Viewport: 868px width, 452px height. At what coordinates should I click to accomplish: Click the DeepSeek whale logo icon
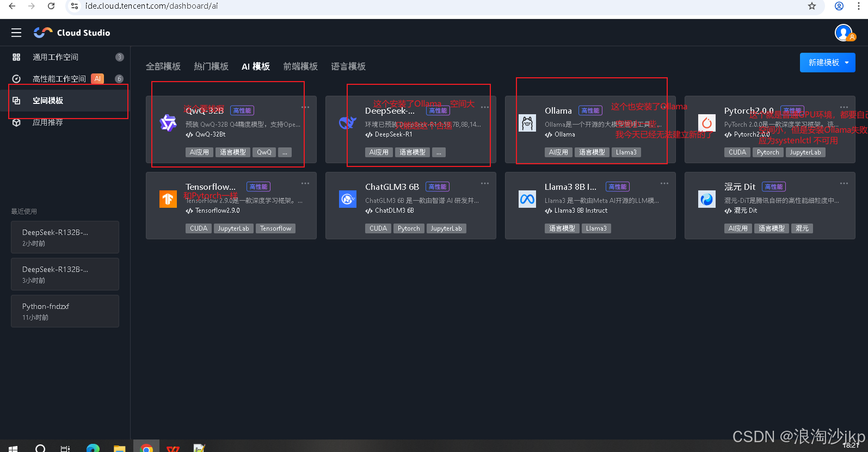[x=348, y=123]
